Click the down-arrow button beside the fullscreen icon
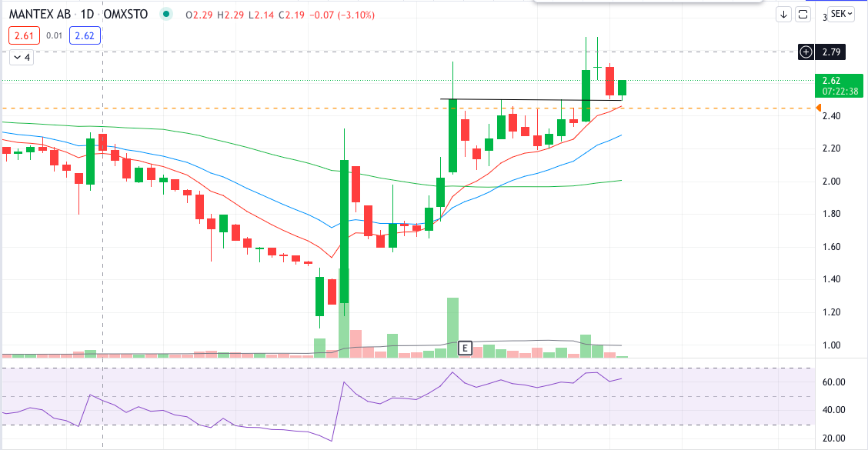Screen dimensions: 868x450 tap(783, 15)
